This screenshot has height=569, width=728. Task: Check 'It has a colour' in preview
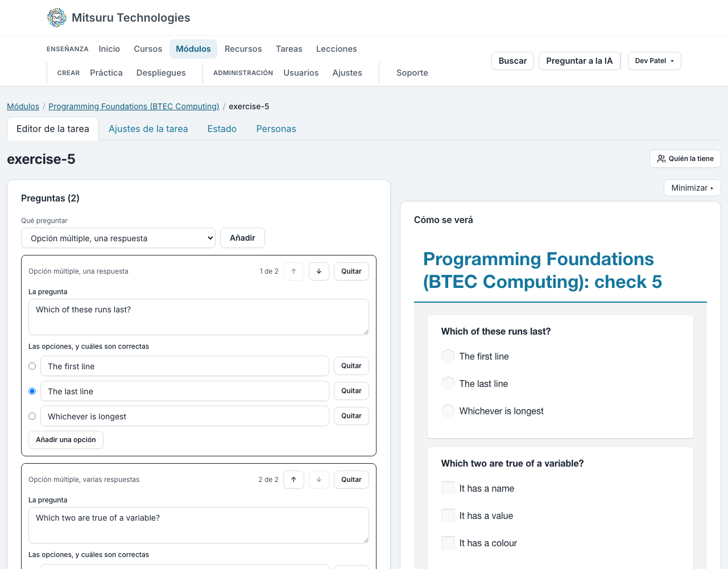448,543
